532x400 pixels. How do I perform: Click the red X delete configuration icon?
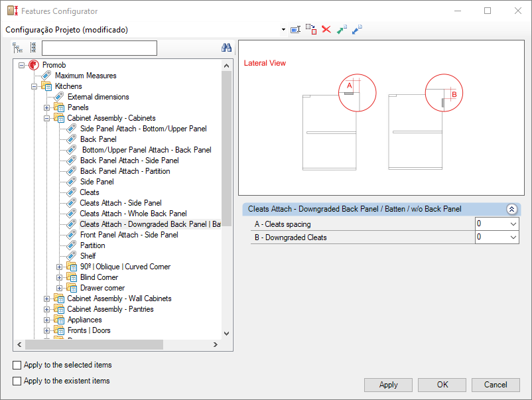point(326,29)
